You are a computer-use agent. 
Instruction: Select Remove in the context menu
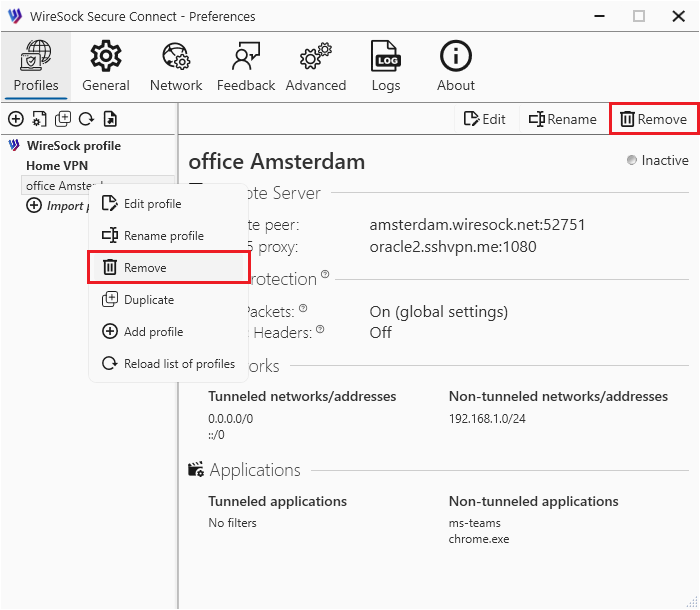coord(168,267)
